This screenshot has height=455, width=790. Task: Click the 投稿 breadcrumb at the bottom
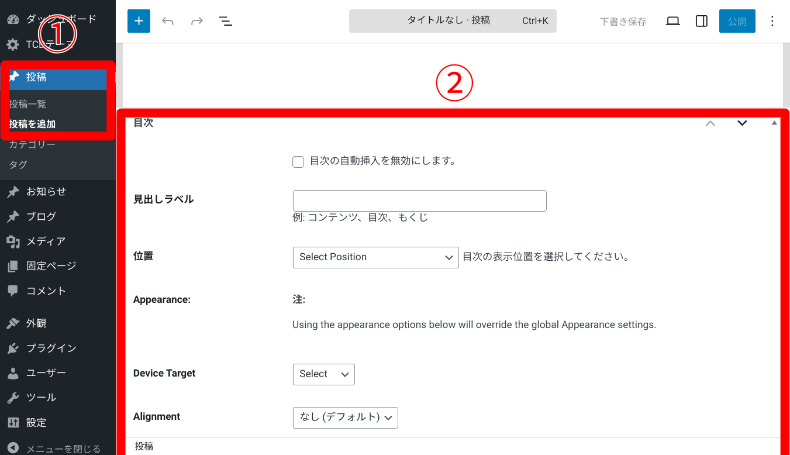pos(144,446)
